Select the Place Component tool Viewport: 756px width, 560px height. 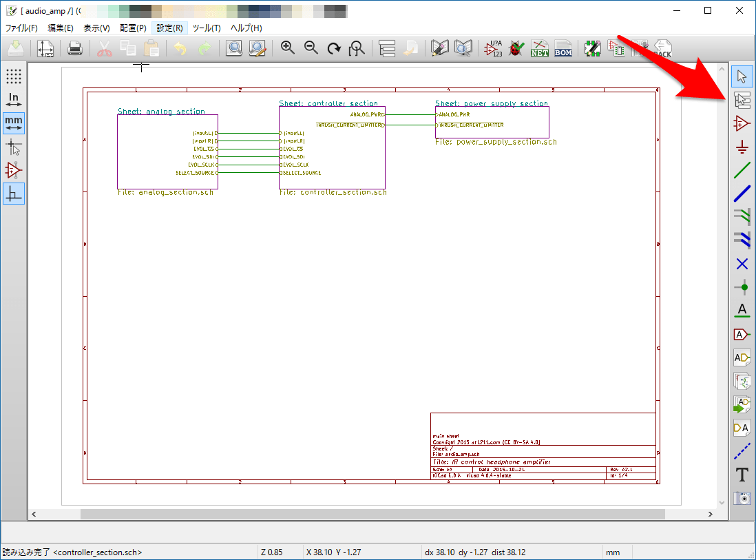(x=742, y=123)
